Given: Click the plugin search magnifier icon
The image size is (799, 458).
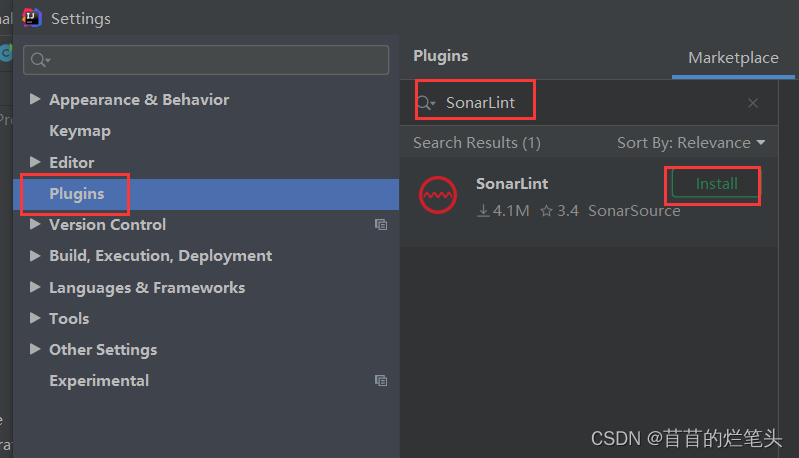Looking at the screenshot, I should [x=426, y=103].
